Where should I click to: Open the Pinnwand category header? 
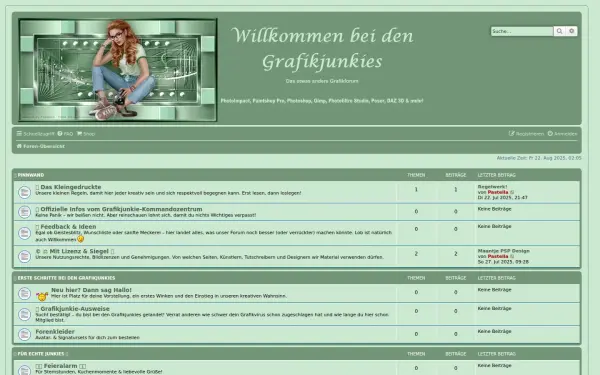[31, 175]
